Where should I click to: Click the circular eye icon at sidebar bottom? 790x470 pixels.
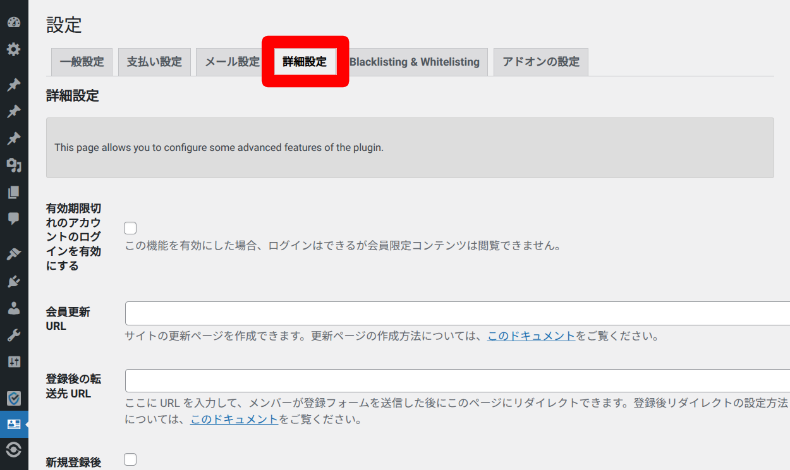14,449
